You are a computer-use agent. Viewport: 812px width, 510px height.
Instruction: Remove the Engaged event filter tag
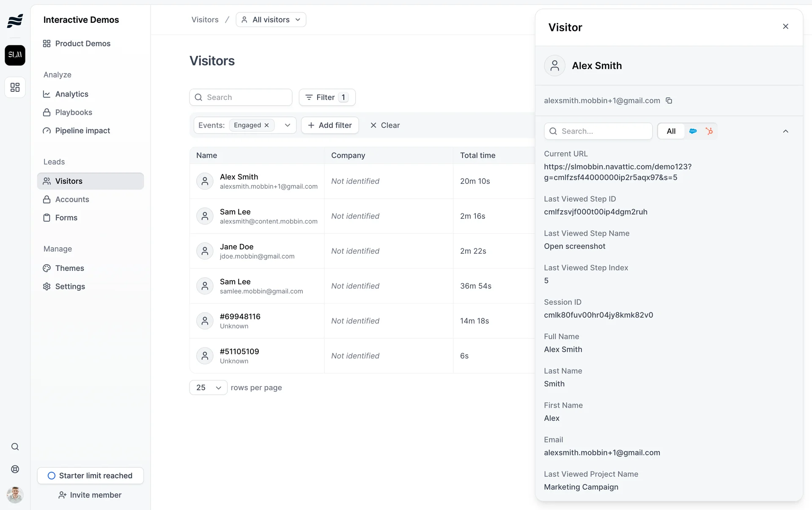tap(267, 125)
